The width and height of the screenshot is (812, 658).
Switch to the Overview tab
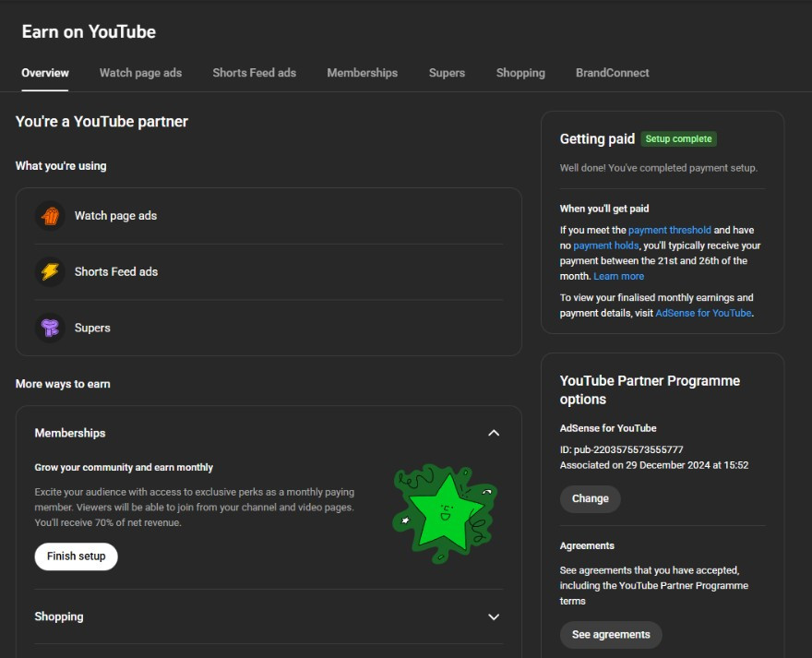click(45, 73)
